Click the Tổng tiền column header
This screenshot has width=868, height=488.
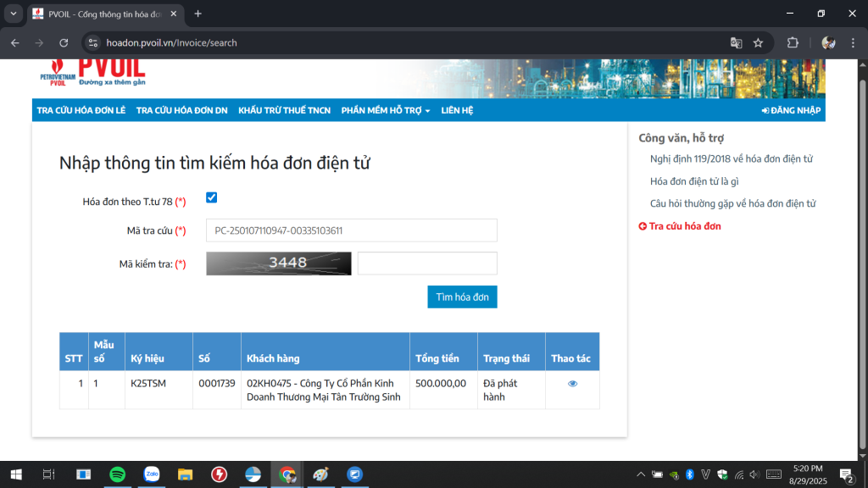pyautogui.click(x=443, y=352)
